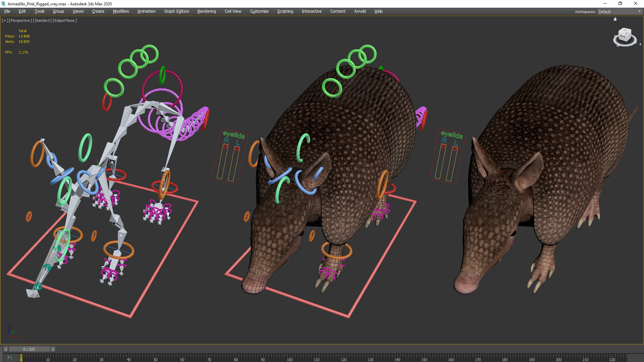The image size is (644, 362).
Task: Go to previous frame arrow
Action: [x=5, y=349]
